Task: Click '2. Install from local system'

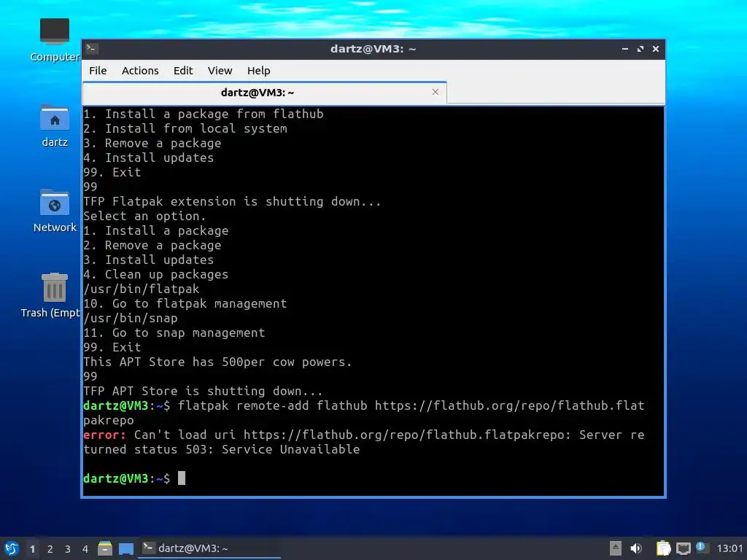Action: (185, 128)
